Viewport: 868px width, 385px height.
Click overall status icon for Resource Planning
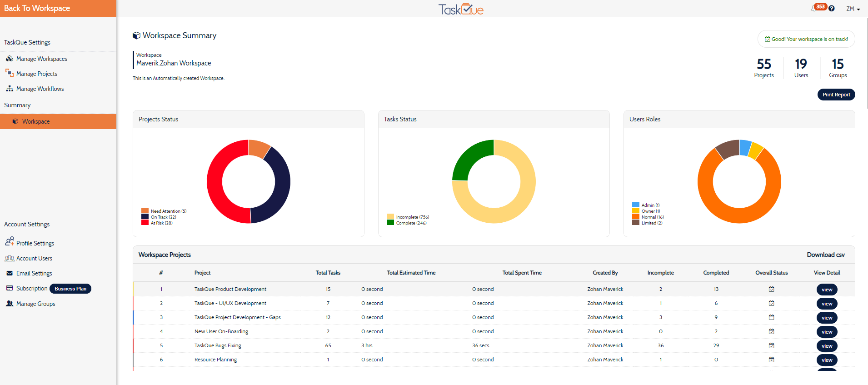tap(771, 360)
